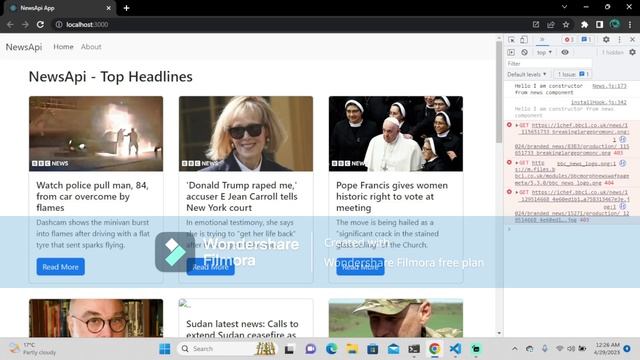Show console sidebar icon
This screenshot has height=360, width=640.
[x=511, y=52]
